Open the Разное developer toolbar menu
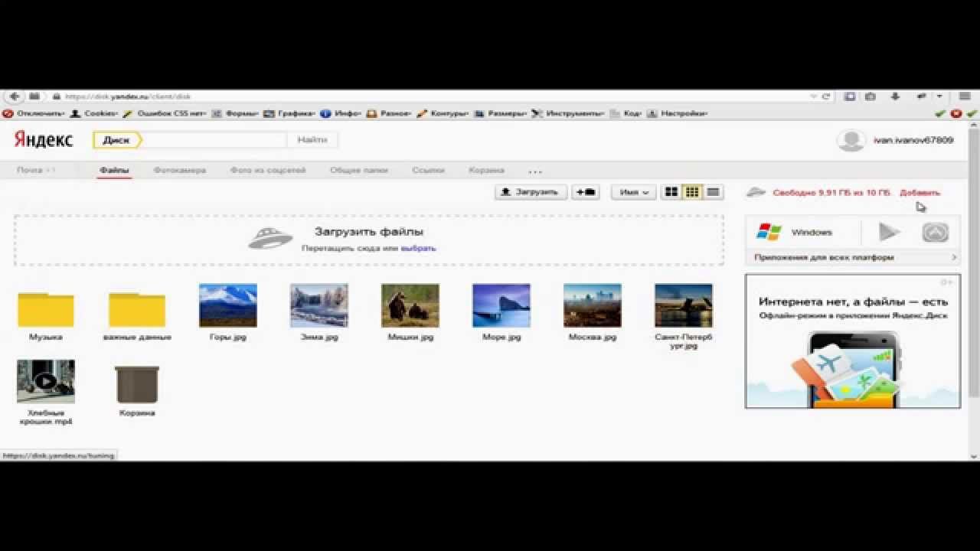 [x=389, y=113]
